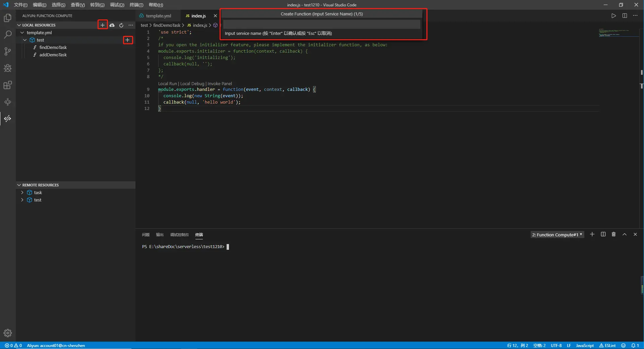Viewport: 644px width, 349px height.
Task: Select the findDemoTask function item
Action: tap(53, 47)
